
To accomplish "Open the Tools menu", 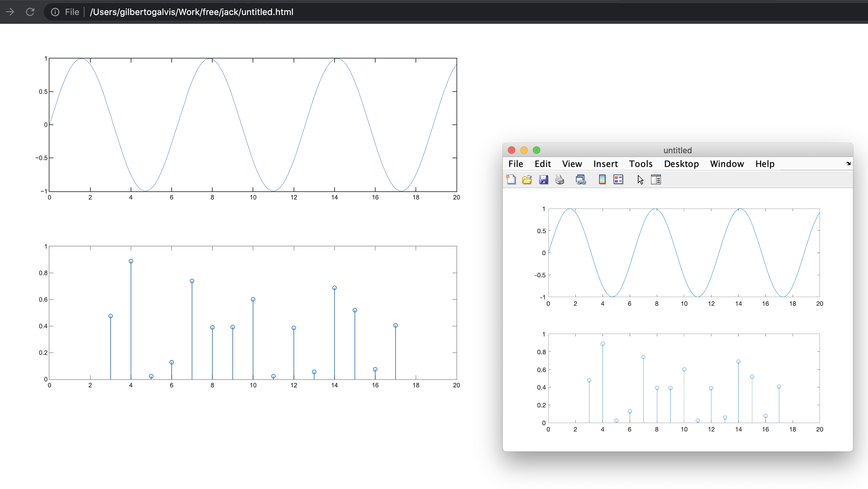I will [x=641, y=164].
